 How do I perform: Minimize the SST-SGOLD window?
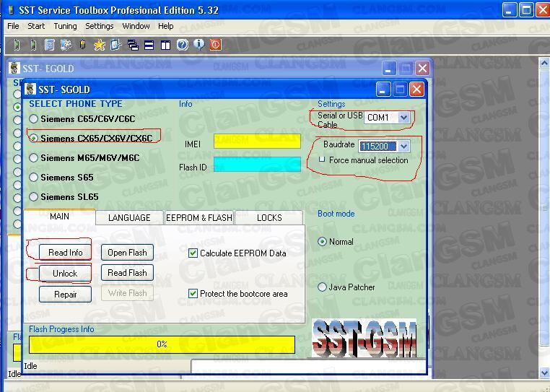tap(383, 89)
